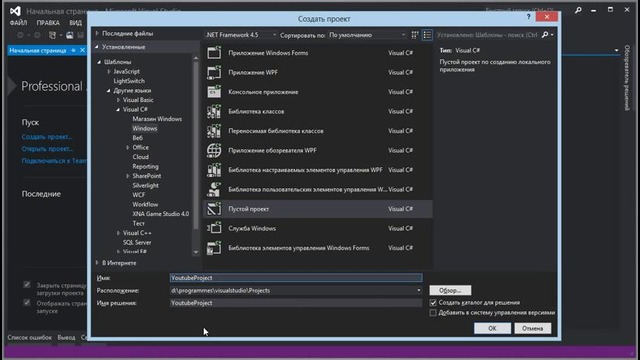
Task: Open the solution explorer side panel tab
Action: (627, 78)
